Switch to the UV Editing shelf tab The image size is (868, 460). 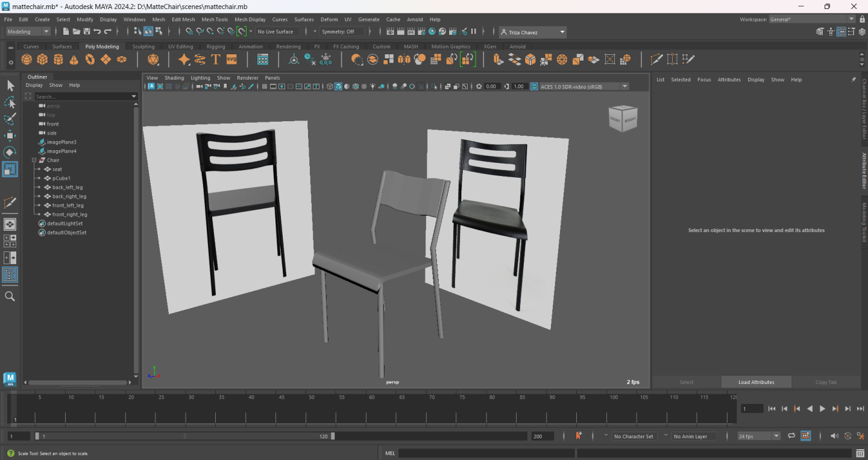[x=181, y=46]
